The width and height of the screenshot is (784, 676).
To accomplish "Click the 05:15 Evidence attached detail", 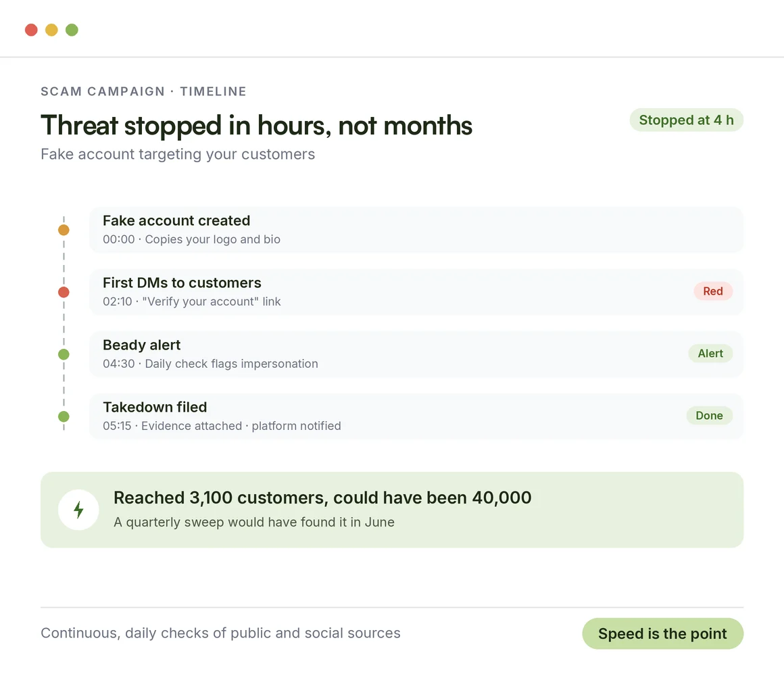I will [x=222, y=426].
